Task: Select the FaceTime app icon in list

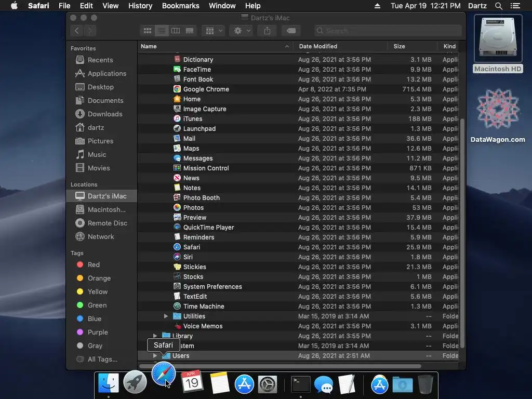Action: pos(177,69)
